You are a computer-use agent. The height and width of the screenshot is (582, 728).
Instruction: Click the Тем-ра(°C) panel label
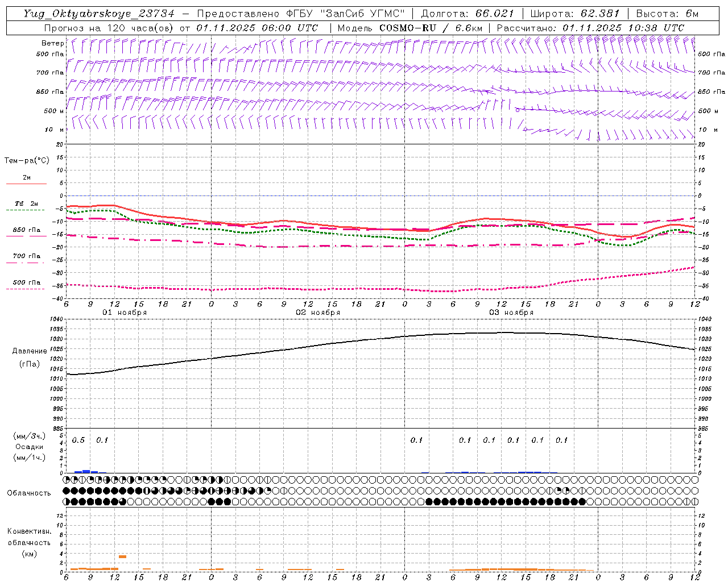coord(27,161)
